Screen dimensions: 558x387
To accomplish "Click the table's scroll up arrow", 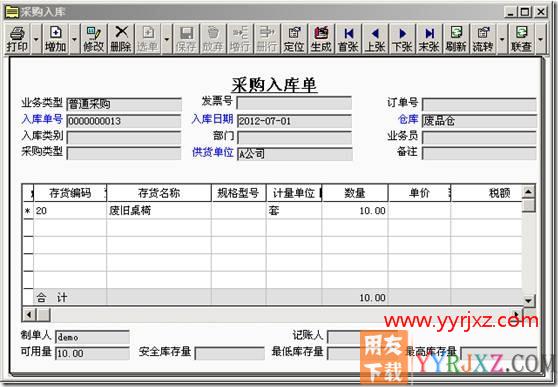I will (x=529, y=192).
